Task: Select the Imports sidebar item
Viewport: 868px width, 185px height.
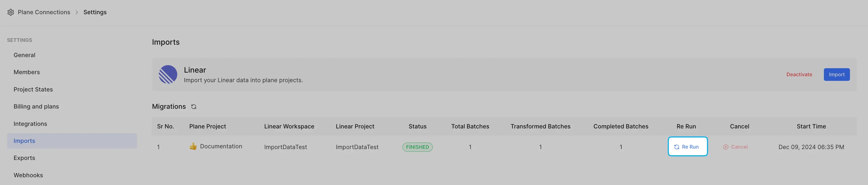Action: coord(24,141)
